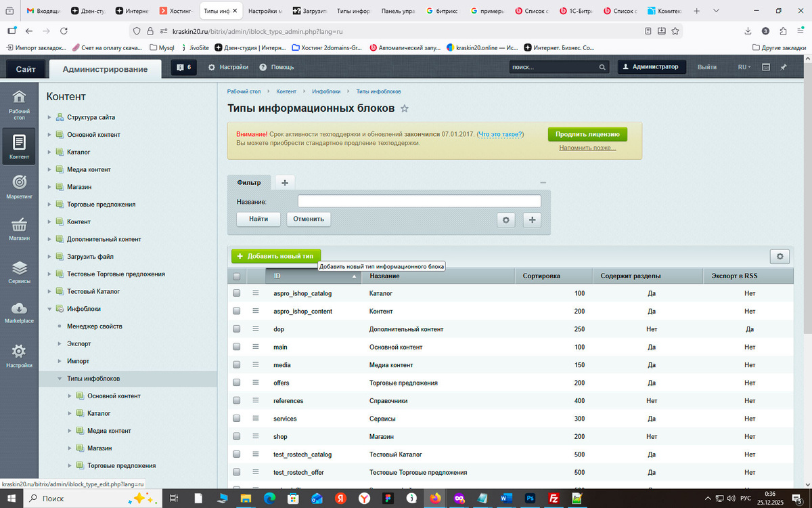
Task: Check the aspro_ishop_content row checkbox
Action: coord(237,311)
